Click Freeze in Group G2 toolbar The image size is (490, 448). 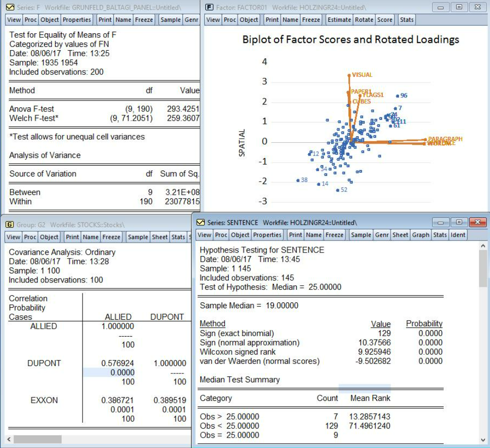click(111, 237)
